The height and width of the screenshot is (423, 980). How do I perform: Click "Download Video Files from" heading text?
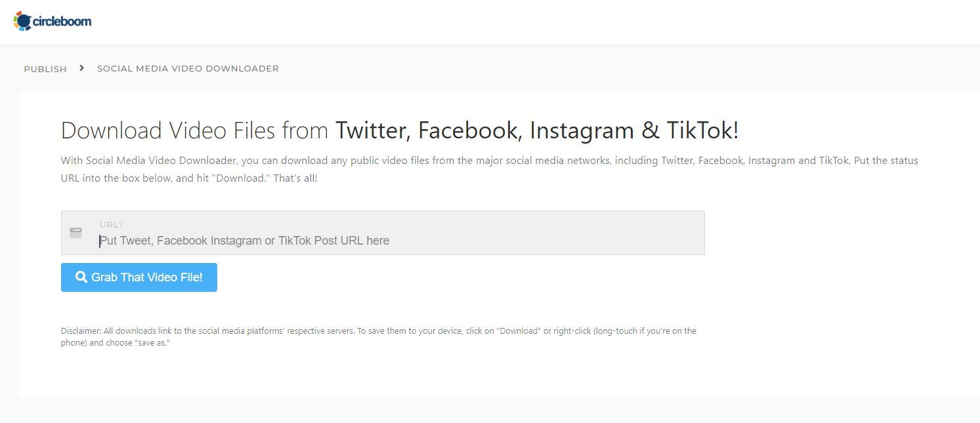pyautogui.click(x=194, y=131)
